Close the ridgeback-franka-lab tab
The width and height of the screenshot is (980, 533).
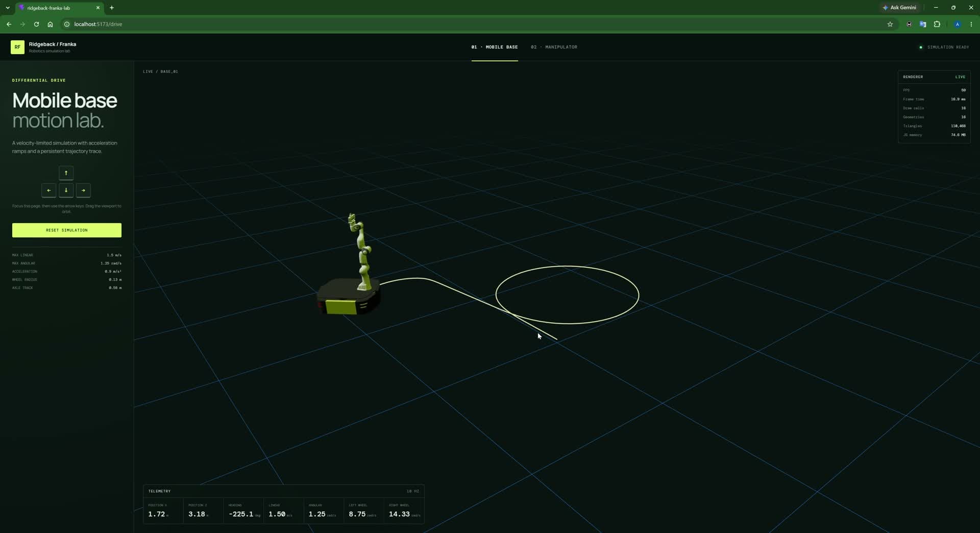pyautogui.click(x=98, y=8)
